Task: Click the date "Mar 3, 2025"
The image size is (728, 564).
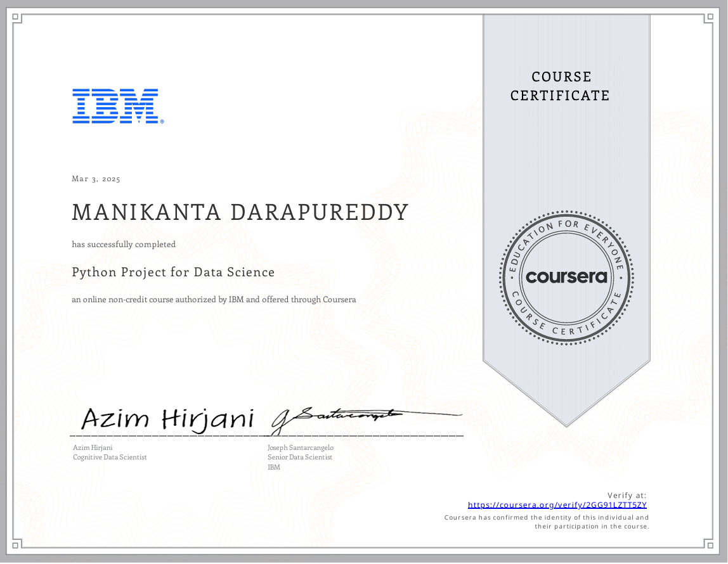Action: (x=96, y=179)
